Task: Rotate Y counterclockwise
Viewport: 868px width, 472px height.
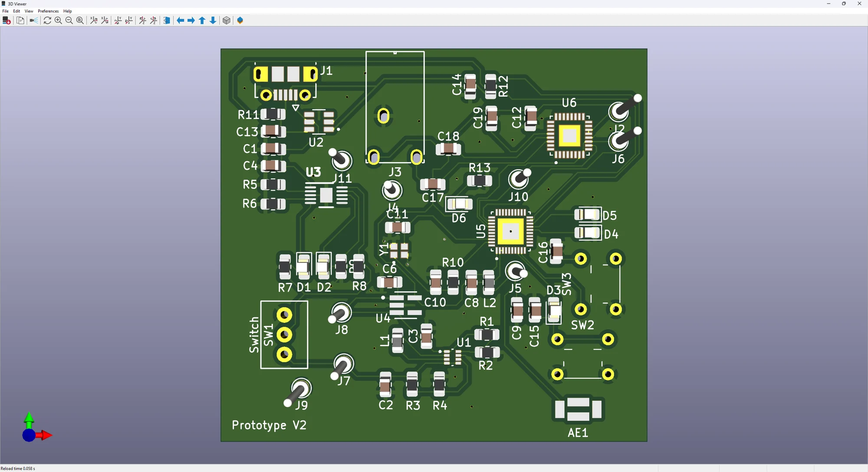Action: (129, 20)
